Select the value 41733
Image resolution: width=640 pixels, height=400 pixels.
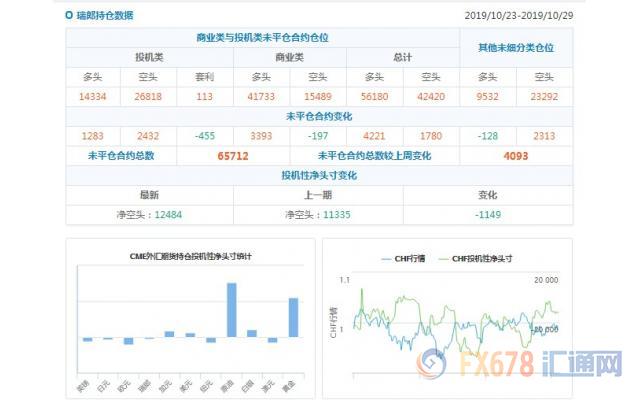pos(261,97)
